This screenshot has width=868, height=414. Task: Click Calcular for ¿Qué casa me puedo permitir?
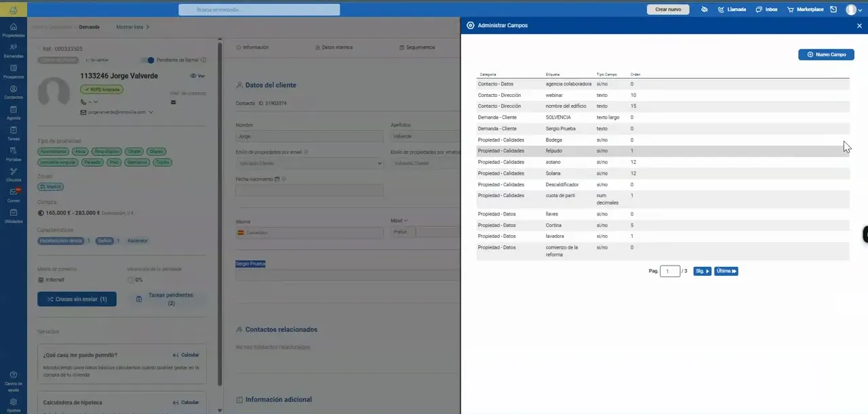[186, 355]
